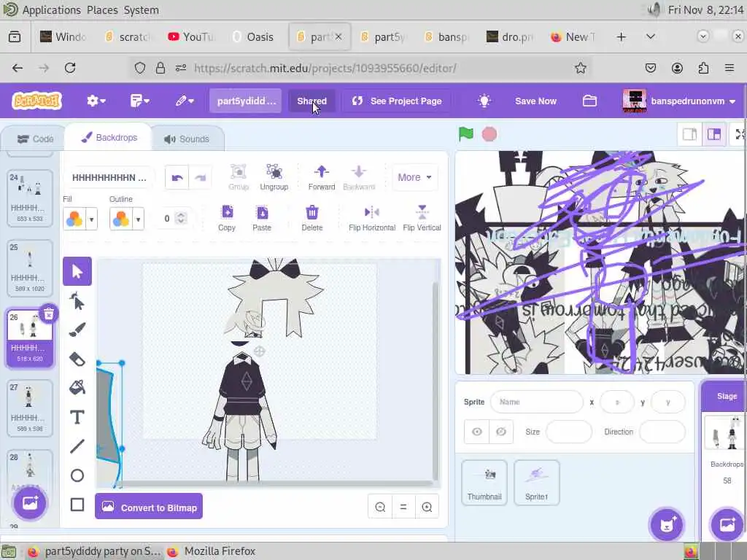Open the My Stuff folder icon
The image size is (747, 560).
click(589, 101)
